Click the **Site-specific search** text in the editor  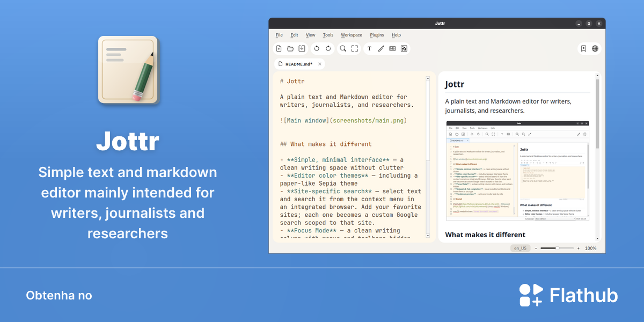pos(330,191)
